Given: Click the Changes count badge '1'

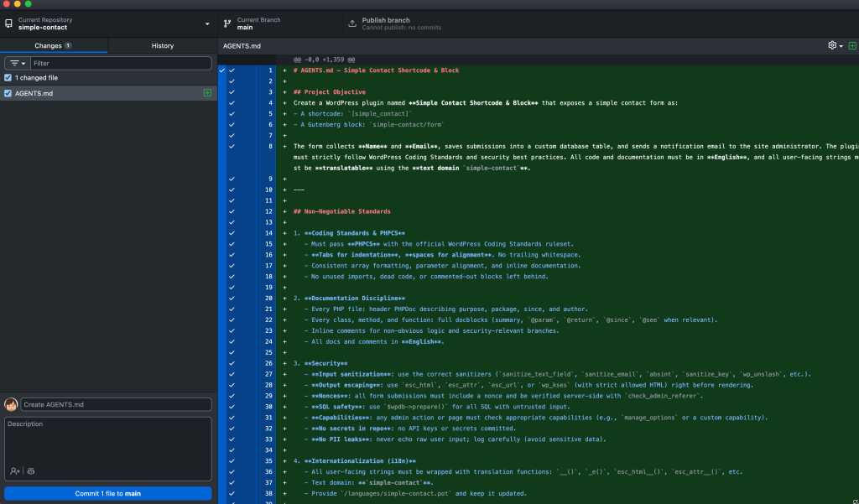Looking at the screenshot, I should click(68, 45).
